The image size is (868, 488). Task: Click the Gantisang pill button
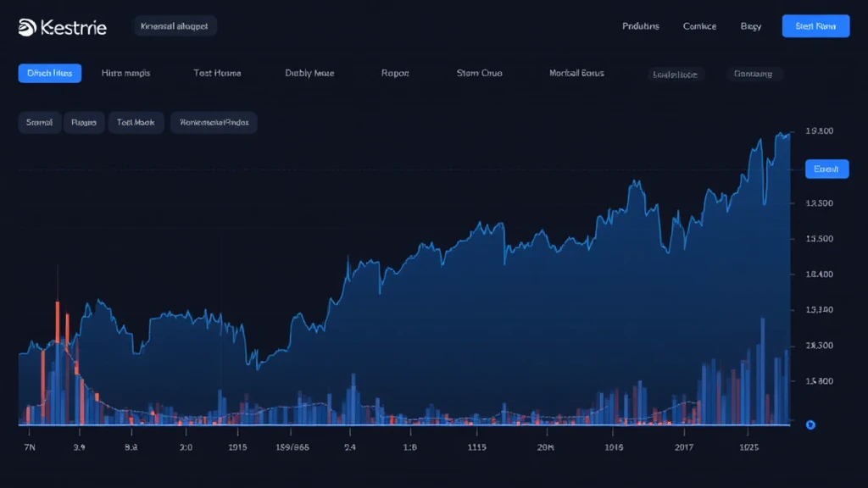point(753,74)
